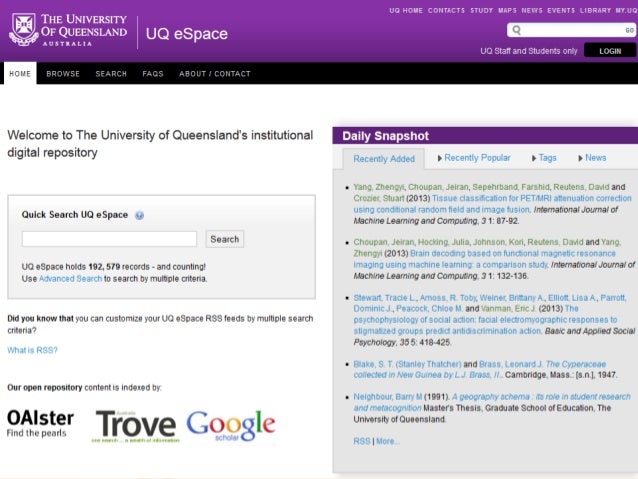Image resolution: width=638 pixels, height=479 pixels.
Task: Open the What is RSS? link
Action: coord(33,350)
